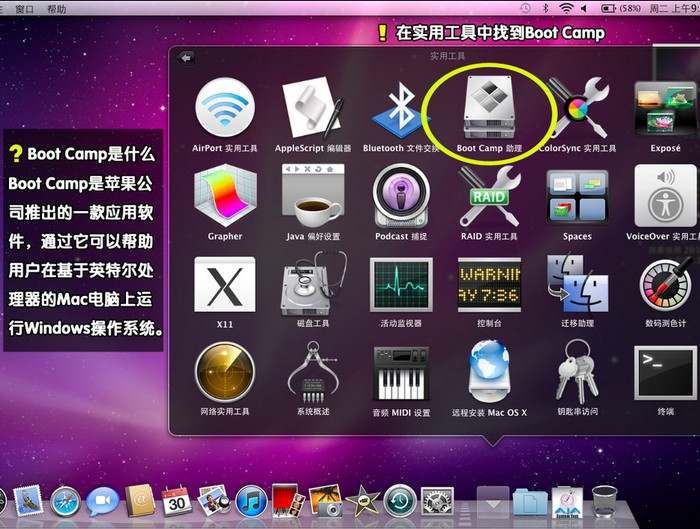Viewport: 700px width, 529px height.
Task: Open iTunes from the Dock
Action: (x=250, y=500)
